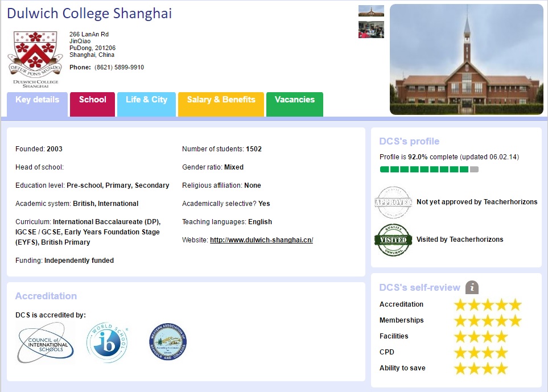Click the Head of school label
548x392 pixels.
(x=39, y=167)
